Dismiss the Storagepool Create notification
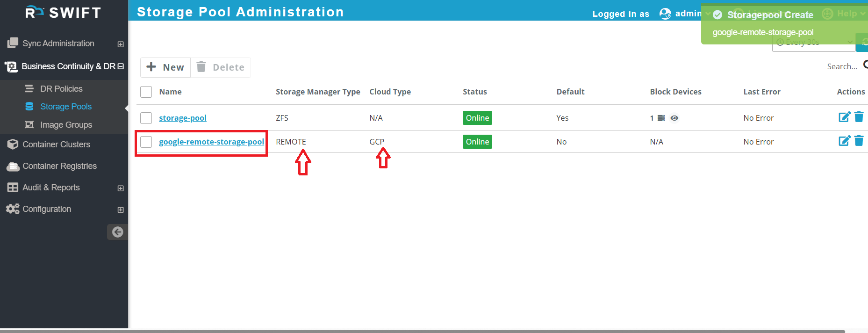This screenshot has width=868, height=333. point(784,23)
